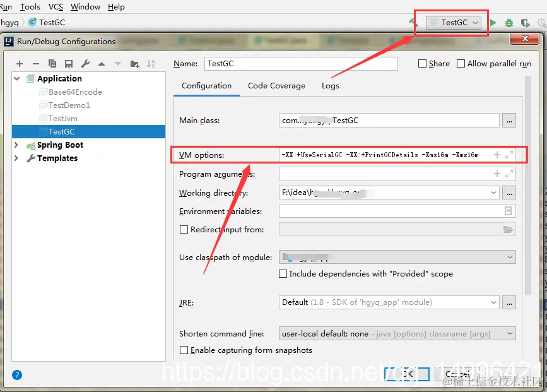
Task: Expand the Templates tree node
Action: click(16, 158)
